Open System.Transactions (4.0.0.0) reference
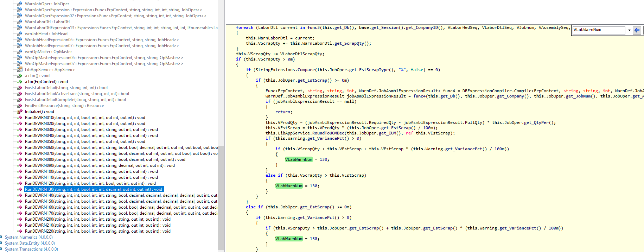644x252 pixels. pos(31,249)
